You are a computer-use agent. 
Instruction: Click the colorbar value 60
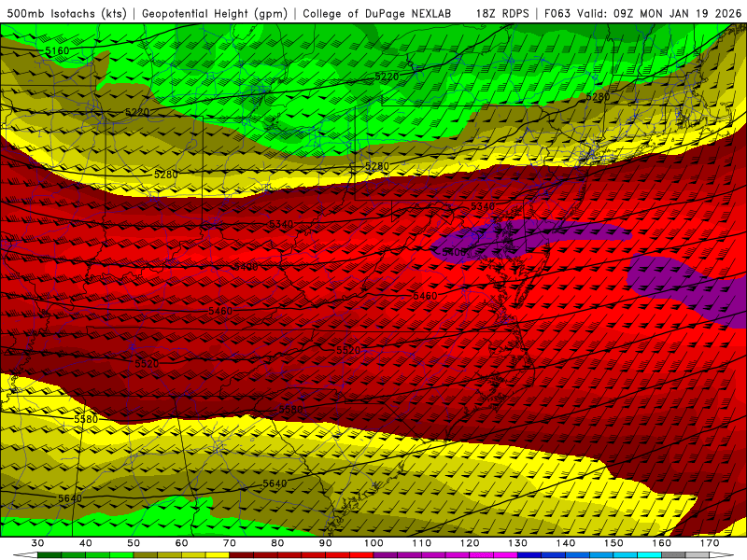[x=181, y=543]
